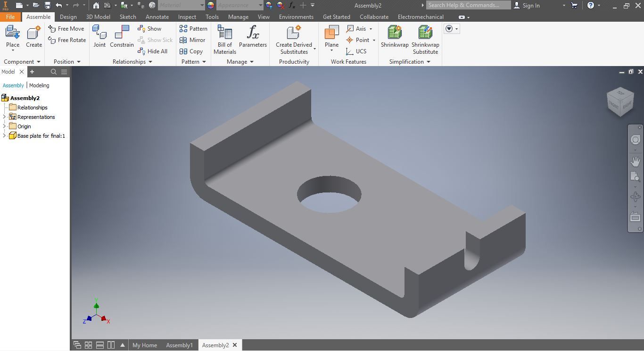Expand the Origin folder in browser
Screen dimensions: 644x351
point(5,126)
